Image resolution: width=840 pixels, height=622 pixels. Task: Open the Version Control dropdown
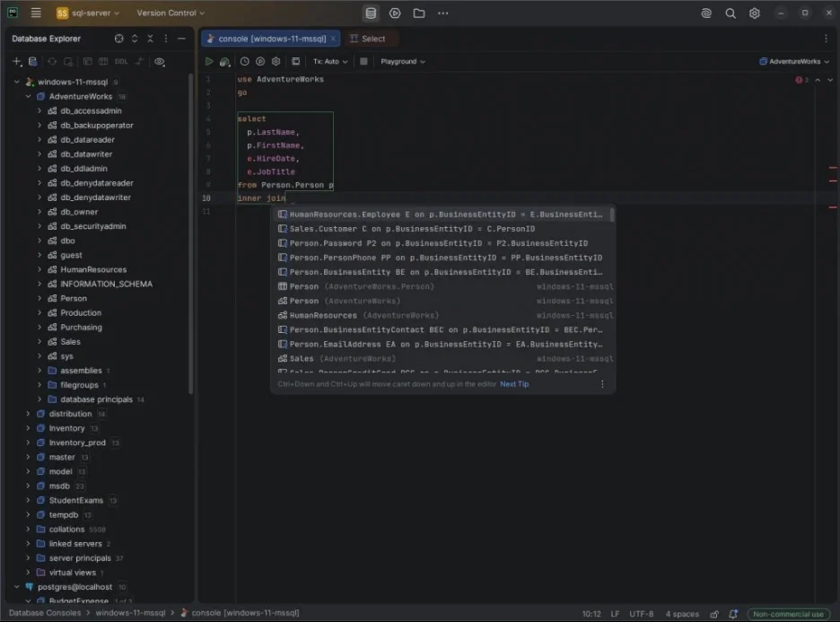(x=171, y=13)
